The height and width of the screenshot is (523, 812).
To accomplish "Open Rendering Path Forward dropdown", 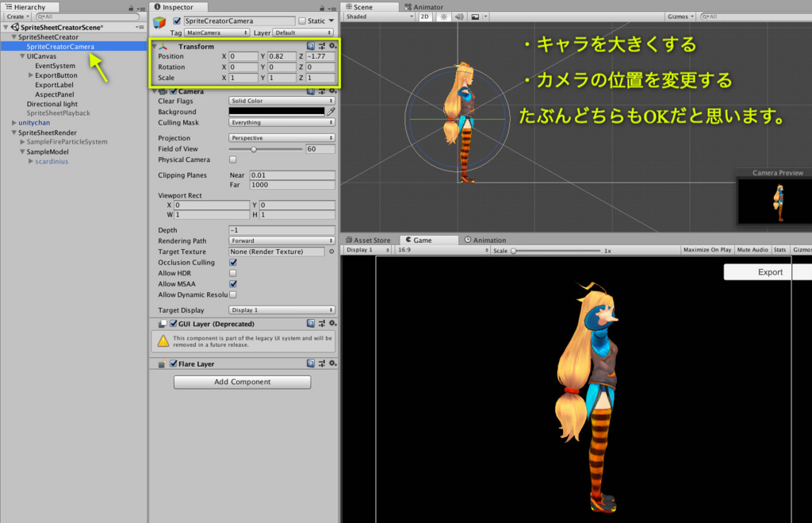I will (282, 240).
